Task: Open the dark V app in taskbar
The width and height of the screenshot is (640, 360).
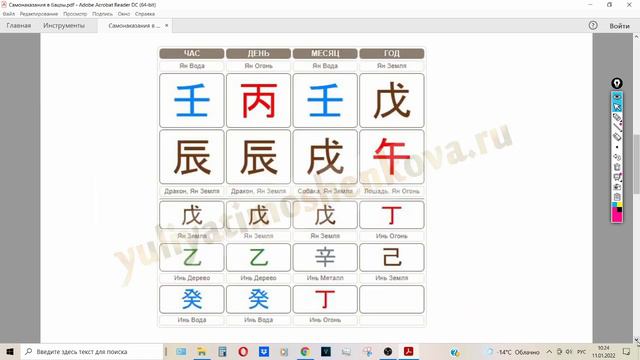Action: (326, 351)
